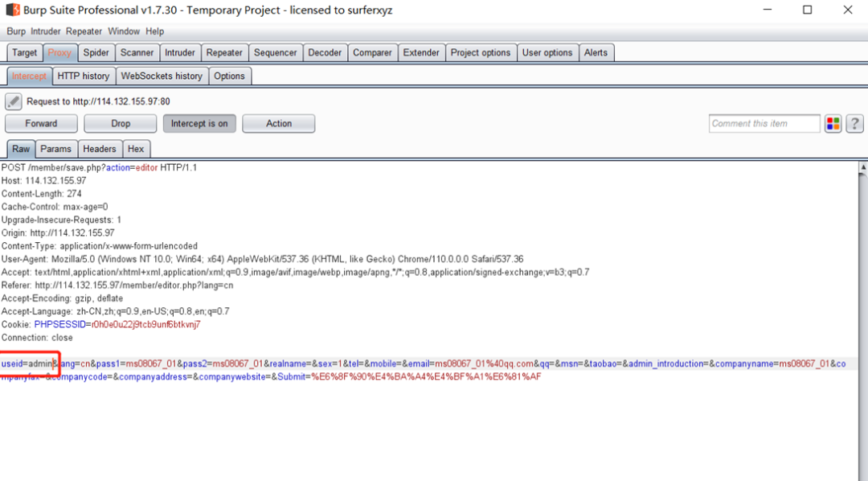This screenshot has height=481, width=868.
Task: Click the Referer header line
Action: [117, 286]
